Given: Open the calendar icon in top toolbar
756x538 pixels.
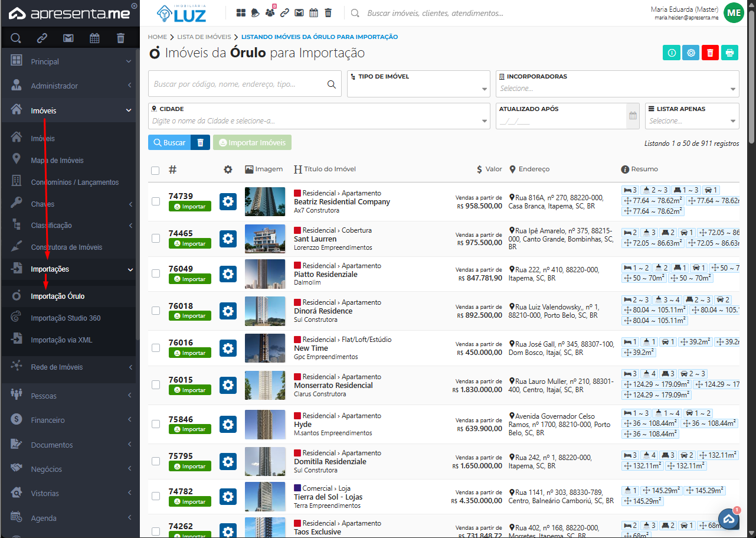Looking at the screenshot, I should (314, 12).
